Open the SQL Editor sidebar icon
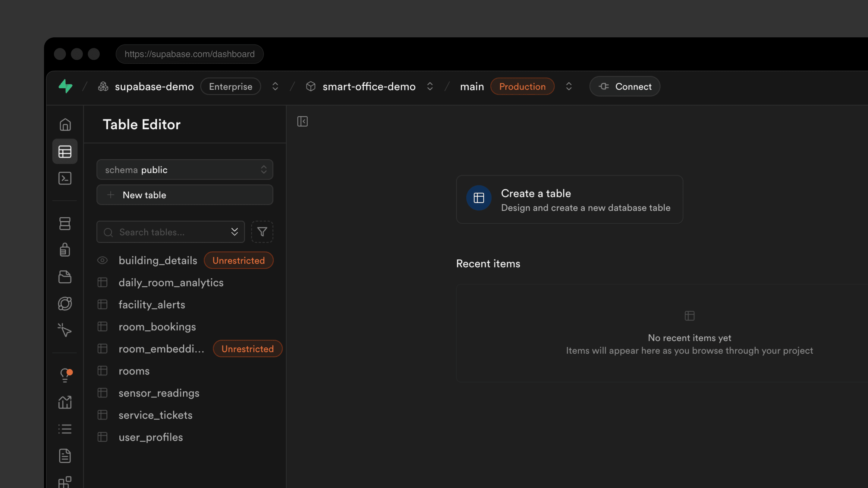Viewport: 868px width, 488px height. [x=65, y=178]
